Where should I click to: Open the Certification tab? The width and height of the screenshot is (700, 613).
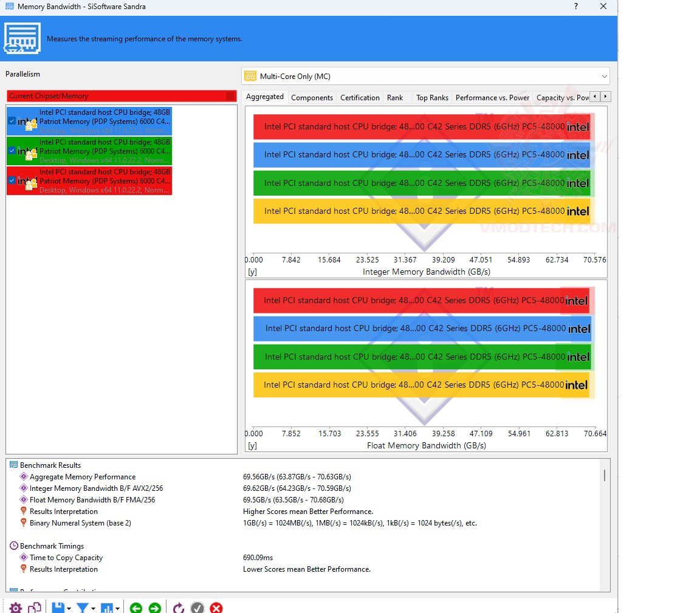click(360, 97)
